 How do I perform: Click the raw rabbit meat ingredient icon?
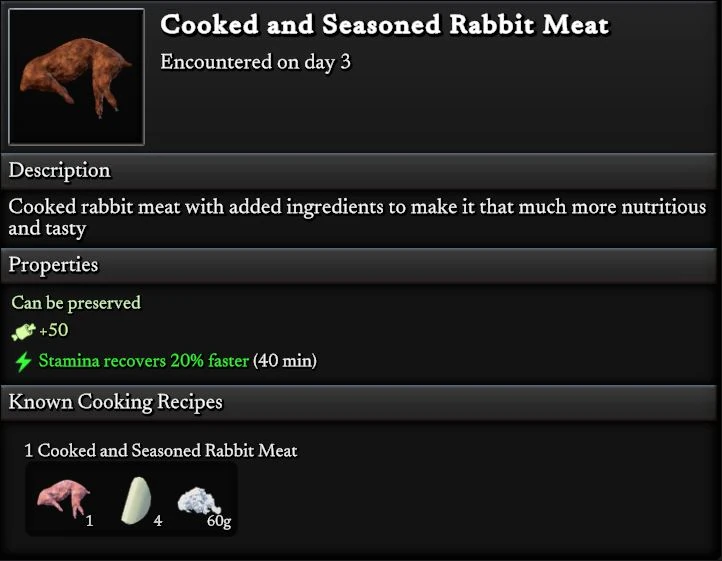tap(61, 498)
